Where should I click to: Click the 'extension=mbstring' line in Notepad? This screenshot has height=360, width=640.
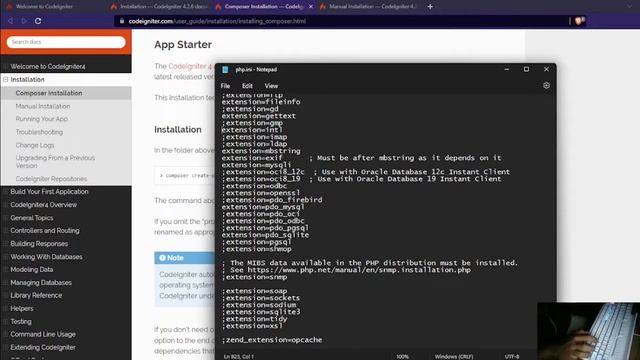[x=261, y=151]
